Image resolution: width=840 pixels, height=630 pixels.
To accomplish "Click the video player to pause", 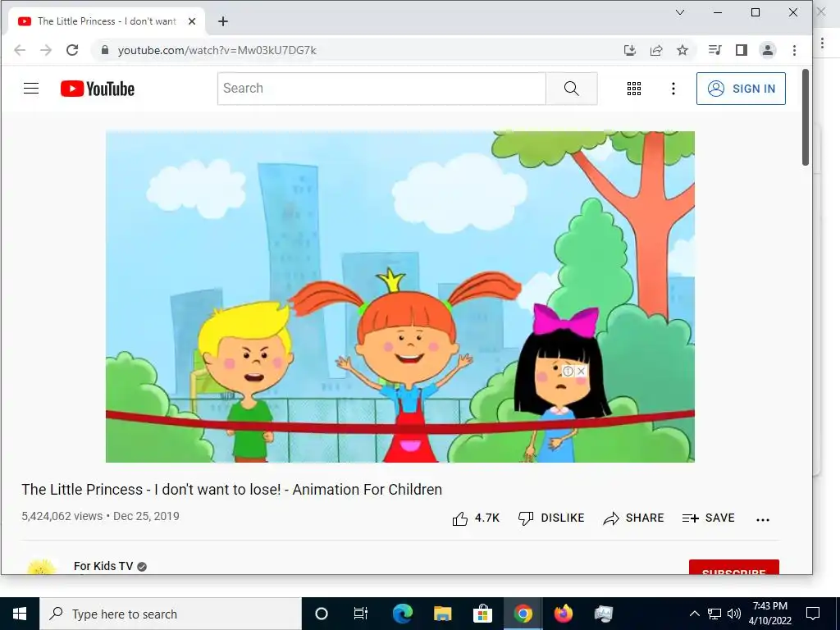I will tap(400, 297).
